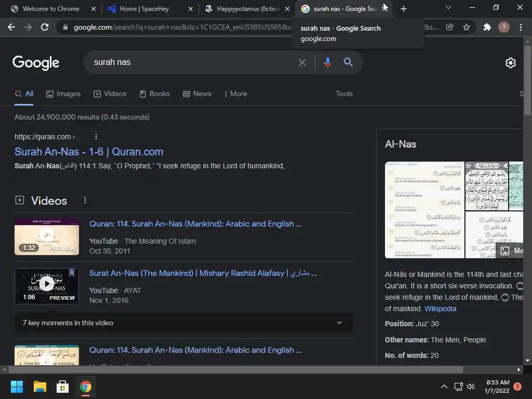Bookmark this page with the star

pos(467,27)
